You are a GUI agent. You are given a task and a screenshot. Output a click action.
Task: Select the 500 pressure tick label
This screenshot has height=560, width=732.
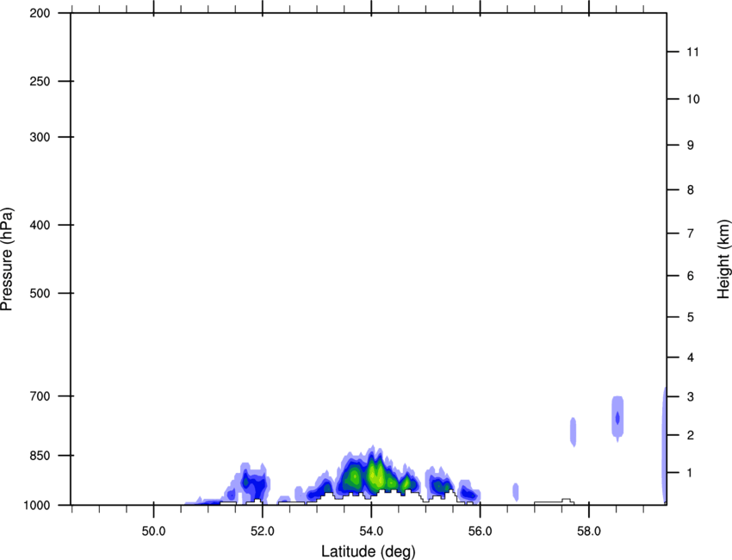click(40, 293)
